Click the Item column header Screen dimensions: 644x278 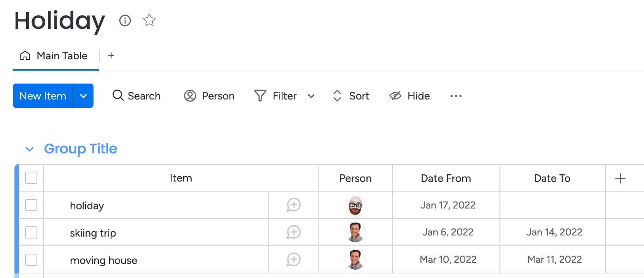[181, 178]
